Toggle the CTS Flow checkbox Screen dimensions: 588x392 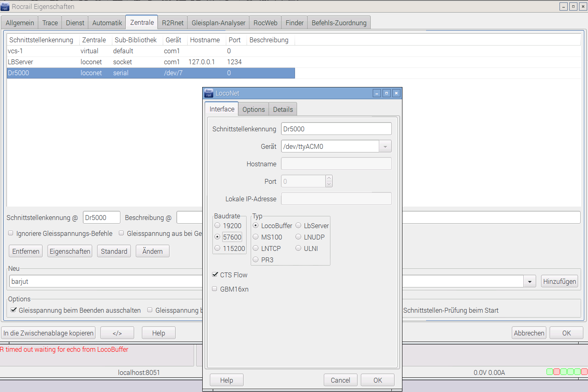click(215, 274)
